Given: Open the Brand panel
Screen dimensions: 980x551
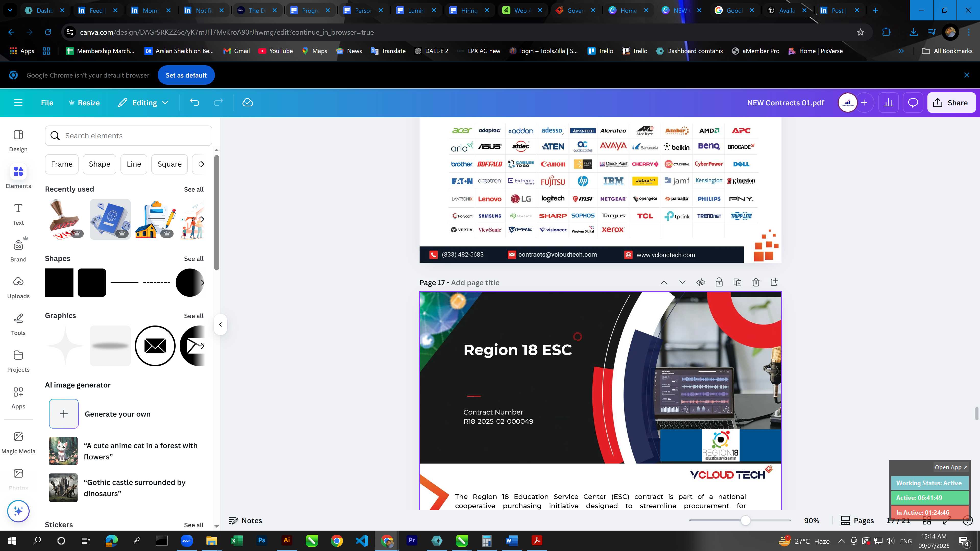Looking at the screenshot, I should pos(18,251).
